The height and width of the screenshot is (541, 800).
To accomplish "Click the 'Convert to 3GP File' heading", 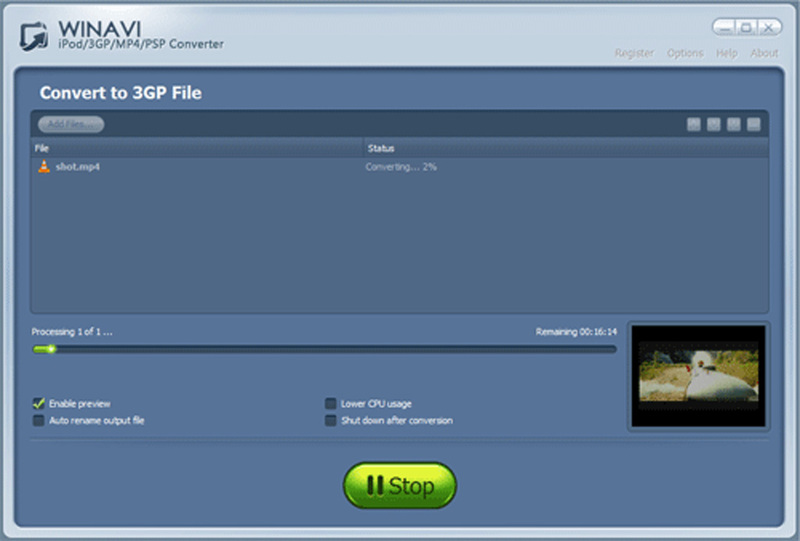I will 121,93.
